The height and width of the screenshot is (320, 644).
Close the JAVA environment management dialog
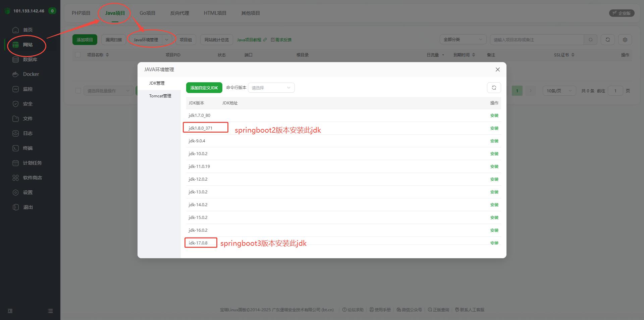pos(498,70)
